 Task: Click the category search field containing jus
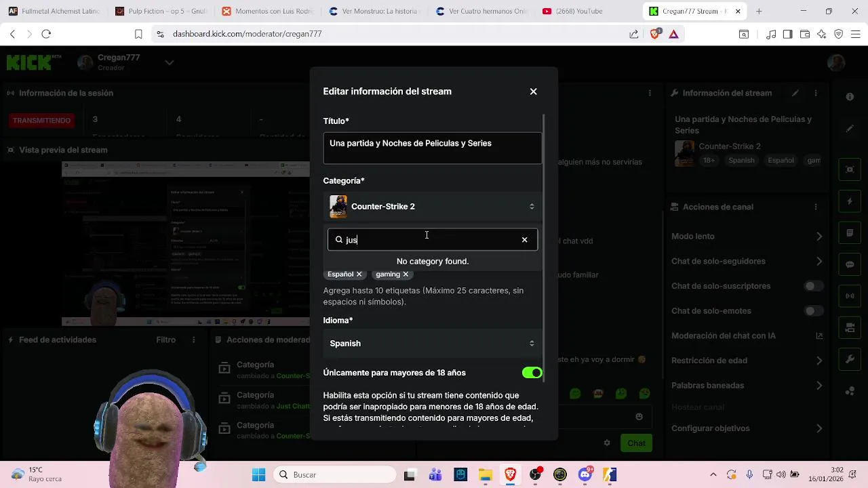pos(433,239)
